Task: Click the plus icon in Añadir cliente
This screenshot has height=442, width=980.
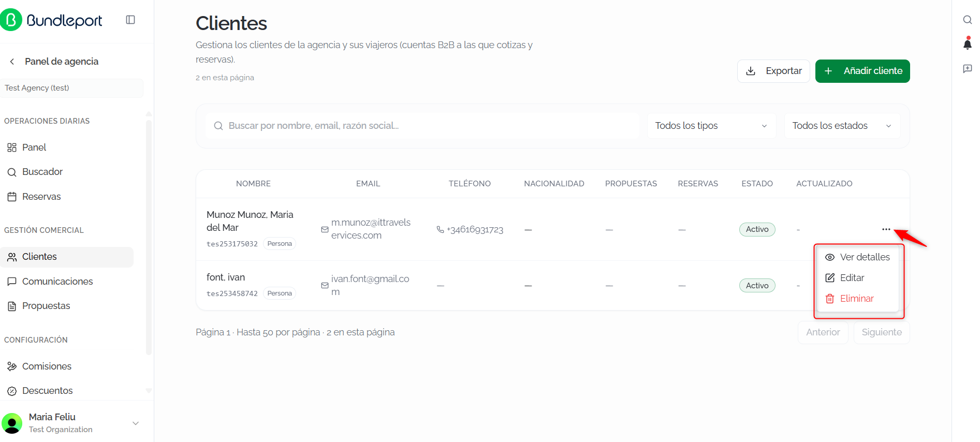Action: (828, 71)
